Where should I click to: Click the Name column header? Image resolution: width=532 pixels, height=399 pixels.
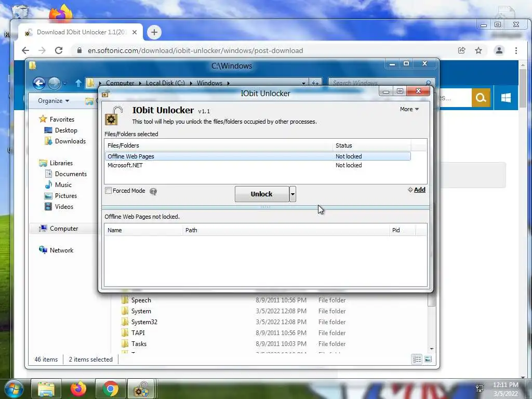[x=143, y=230]
